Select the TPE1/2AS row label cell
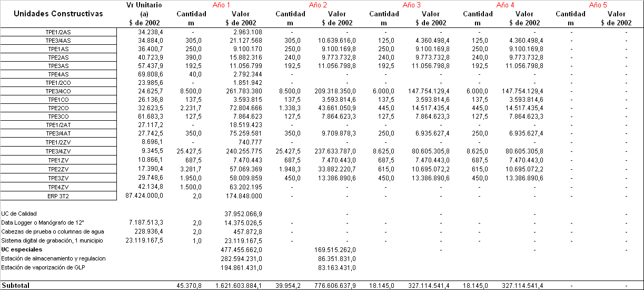The width and height of the screenshot is (644, 290). point(58,32)
